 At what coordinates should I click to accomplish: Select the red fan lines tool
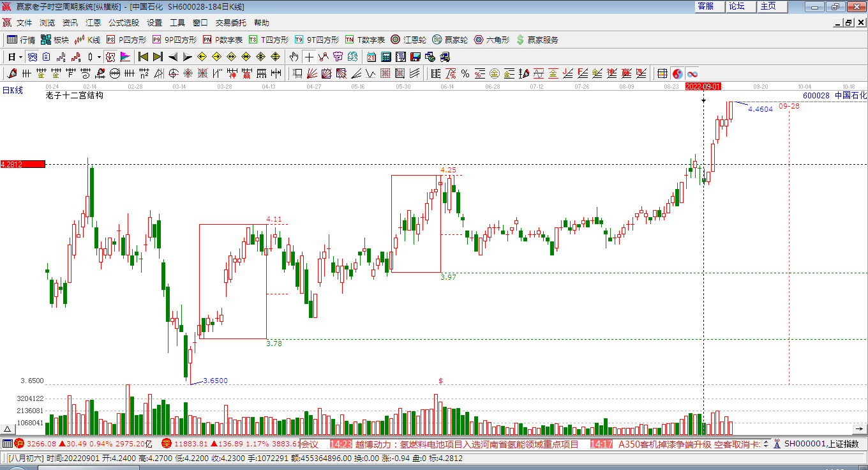click(x=311, y=73)
